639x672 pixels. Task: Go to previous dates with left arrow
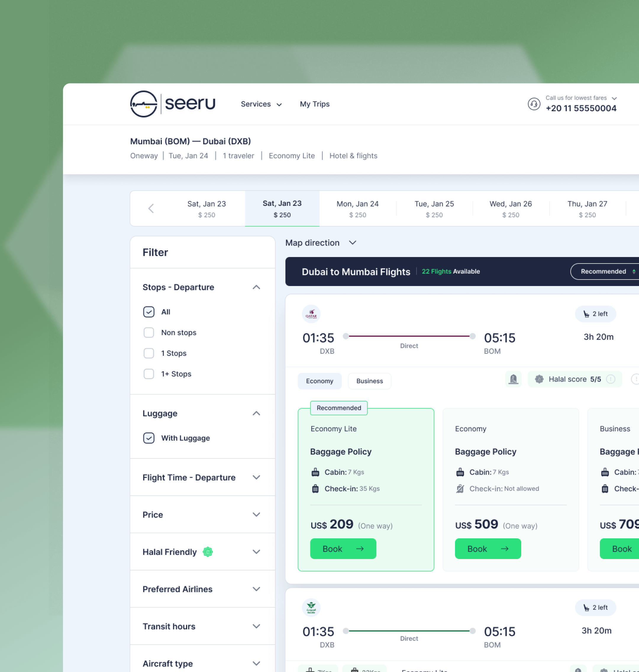(151, 209)
